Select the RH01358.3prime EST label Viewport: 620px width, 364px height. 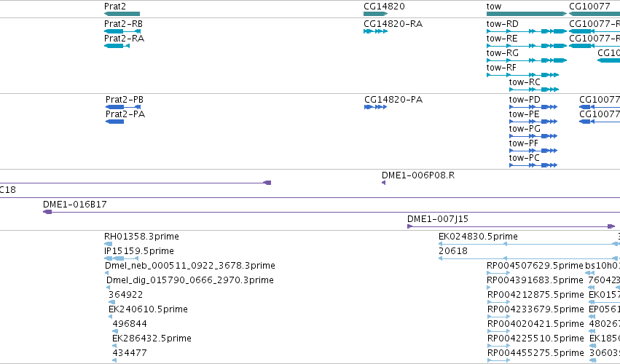click(x=141, y=237)
